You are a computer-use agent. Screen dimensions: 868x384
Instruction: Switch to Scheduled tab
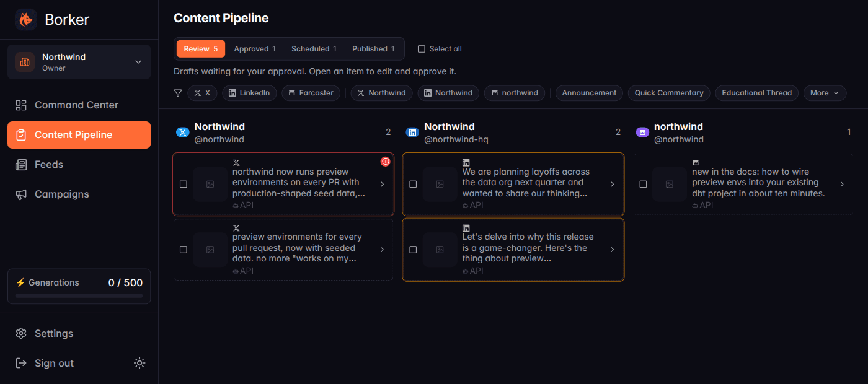tap(314, 49)
